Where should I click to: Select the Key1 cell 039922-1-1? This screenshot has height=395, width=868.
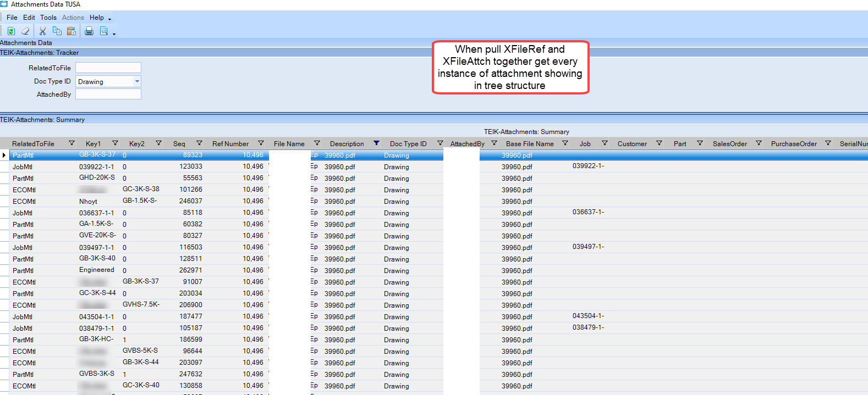pos(97,166)
